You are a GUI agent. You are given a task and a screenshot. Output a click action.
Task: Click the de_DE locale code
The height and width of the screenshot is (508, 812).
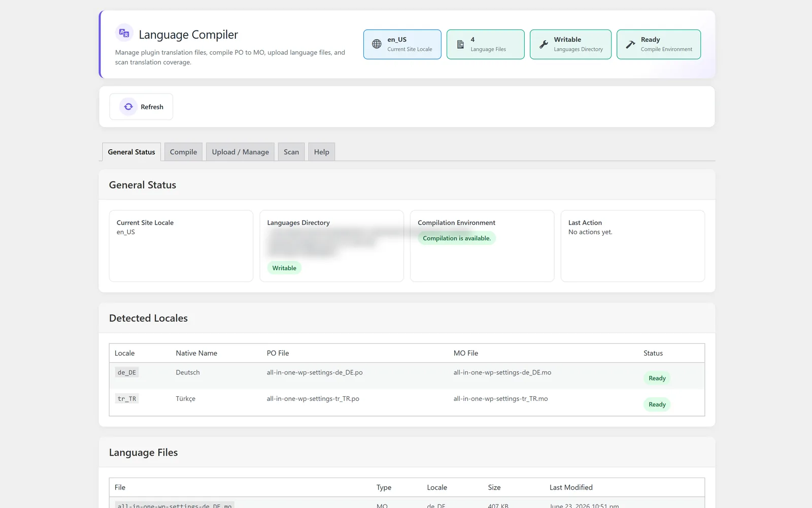coord(127,372)
